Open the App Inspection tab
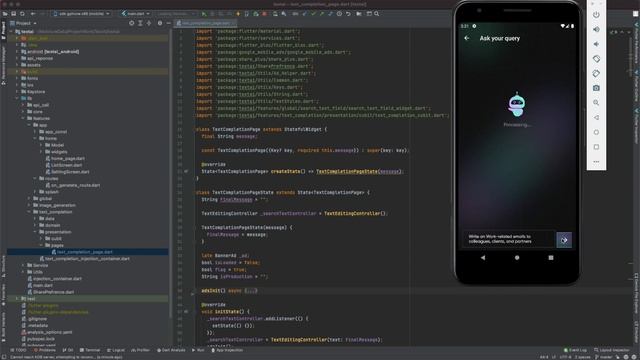The width and height of the screenshot is (640, 360). coord(227,350)
